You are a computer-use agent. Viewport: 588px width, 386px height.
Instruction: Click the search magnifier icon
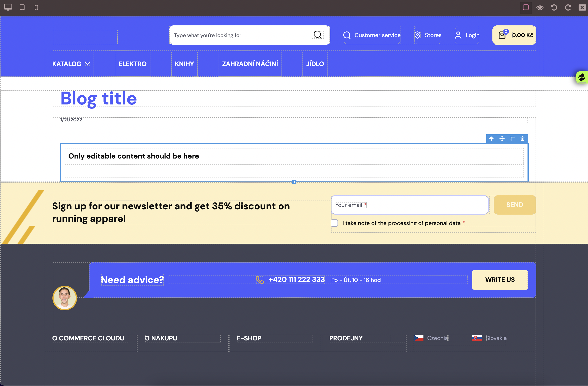tap(317, 35)
